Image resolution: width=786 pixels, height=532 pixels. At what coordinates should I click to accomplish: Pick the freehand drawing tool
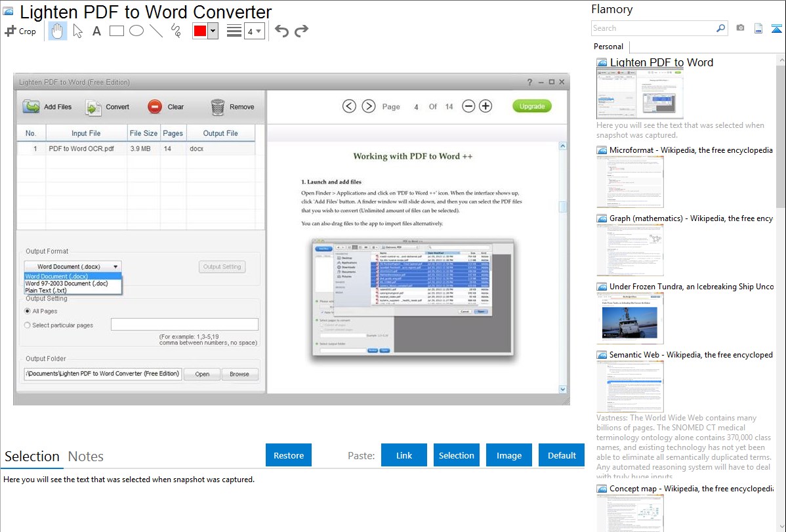click(176, 31)
